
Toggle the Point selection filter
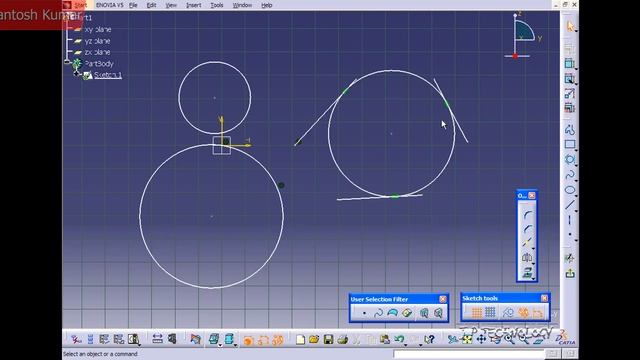(364, 313)
